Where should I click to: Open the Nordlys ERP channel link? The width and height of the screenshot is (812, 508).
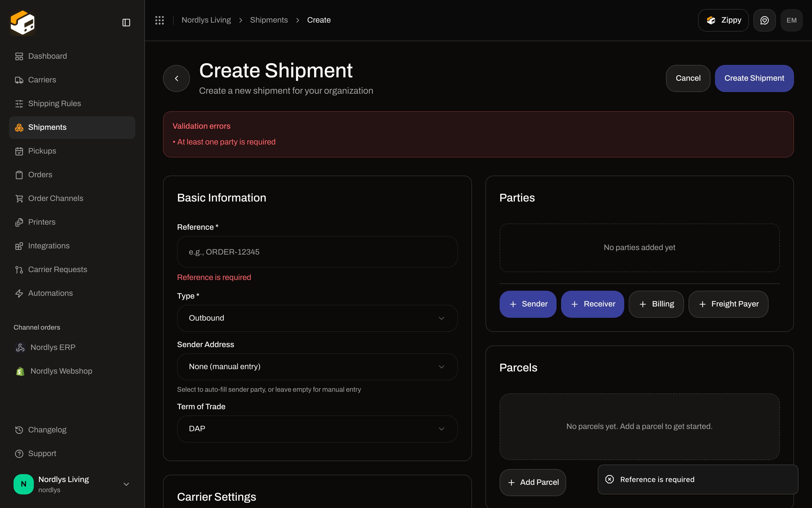tap(72, 347)
